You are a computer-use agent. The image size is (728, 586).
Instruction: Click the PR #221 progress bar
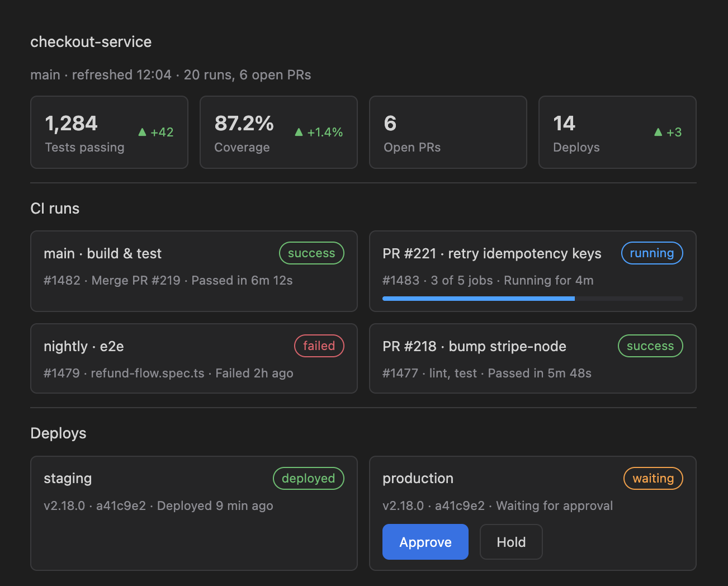click(x=533, y=299)
